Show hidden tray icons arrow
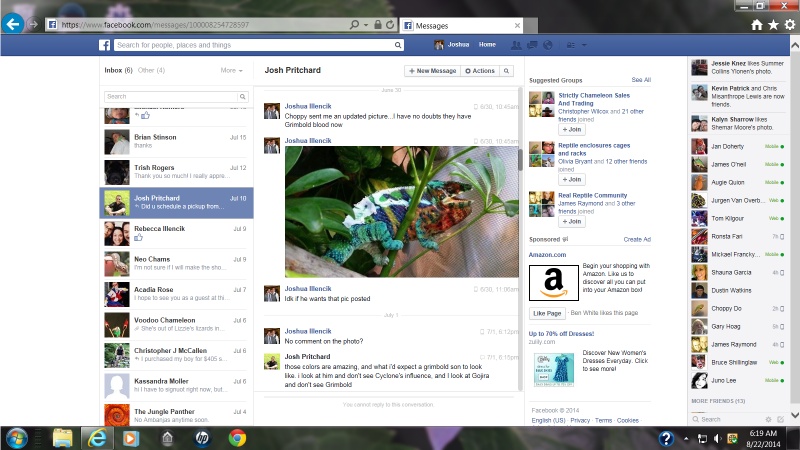This screenshot has width=800, height=450. [686, 439]
